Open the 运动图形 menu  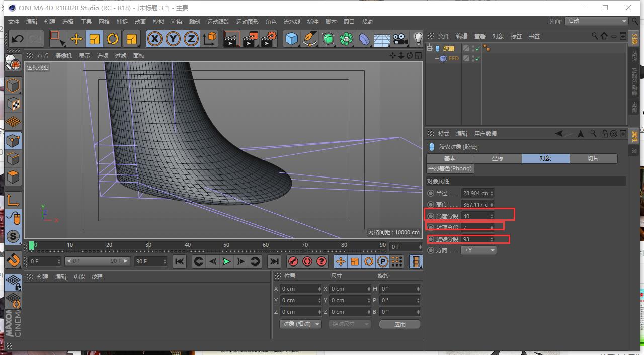[x=248, y=22]
